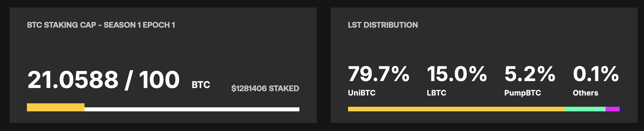Select the 21.0588 / 100 staked amount
This screenshot has height=131, width=644.
[x=103, y=80]
